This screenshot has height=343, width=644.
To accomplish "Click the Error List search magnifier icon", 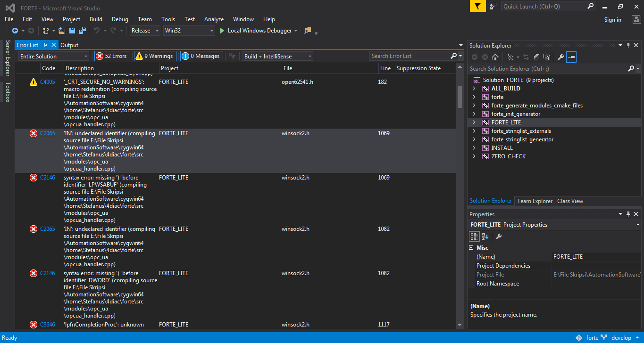I will pos(454,56).
